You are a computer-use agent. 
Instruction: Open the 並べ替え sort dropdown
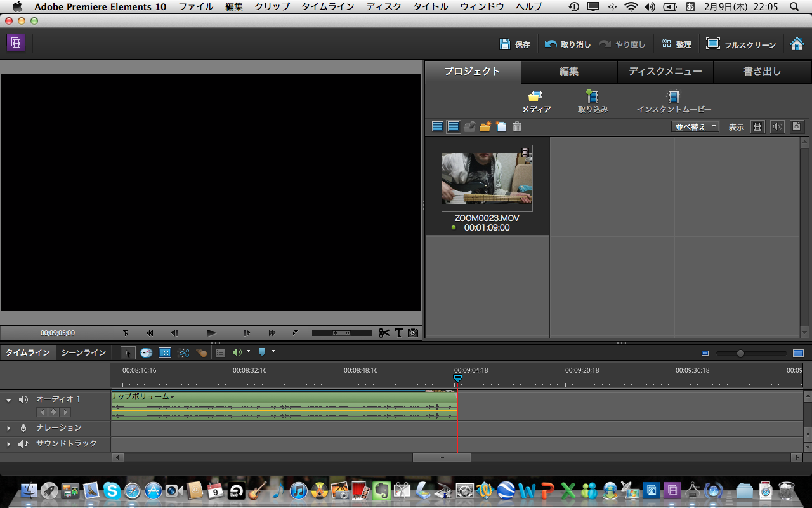(695, 126)
